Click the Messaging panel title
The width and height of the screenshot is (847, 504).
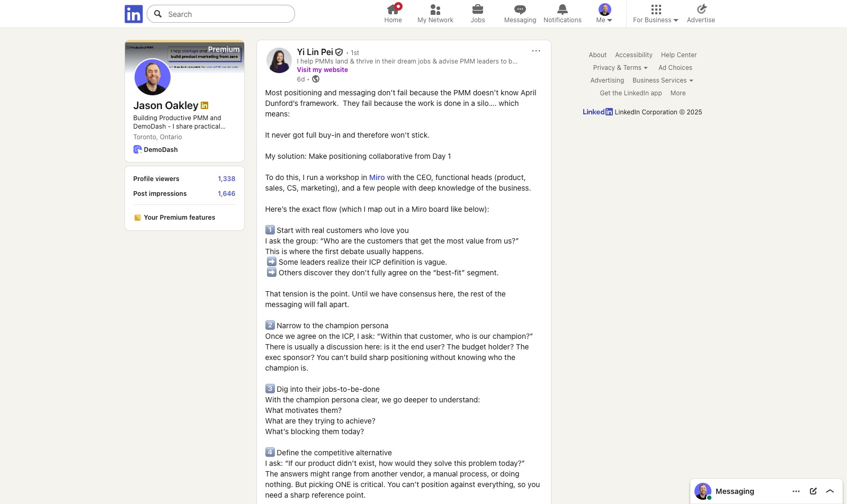[x=735, y=491]
